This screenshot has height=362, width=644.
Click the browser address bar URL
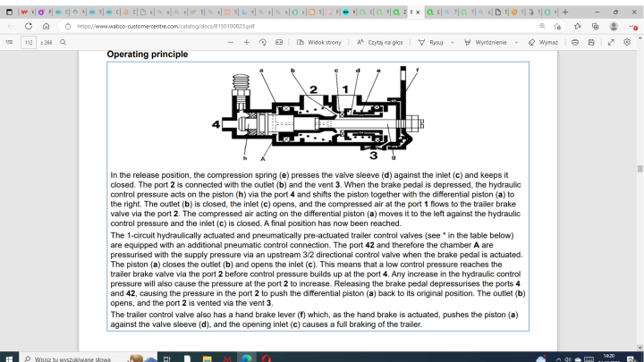point(179,26)
